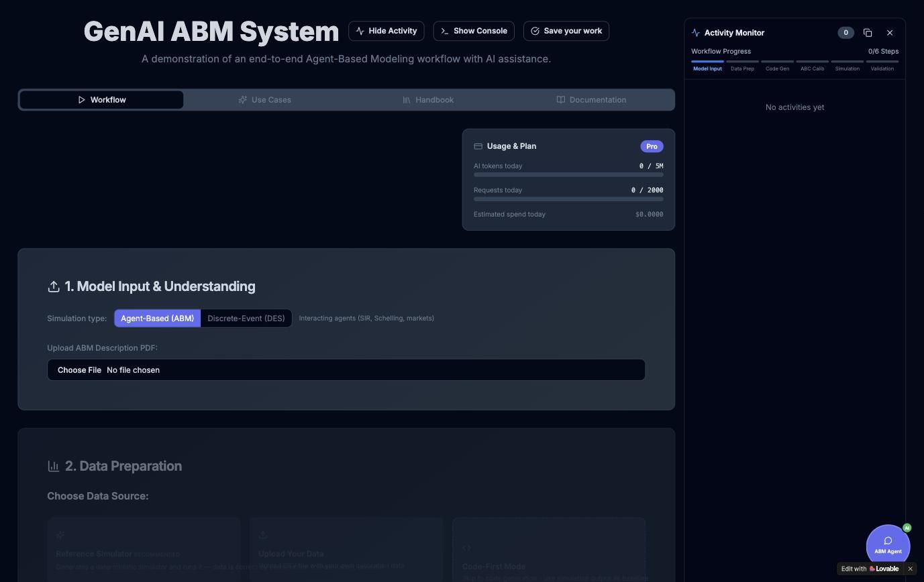Open the Edit with Lovable link
Viewport: 924px width, 582px height.
coord(870,569)
